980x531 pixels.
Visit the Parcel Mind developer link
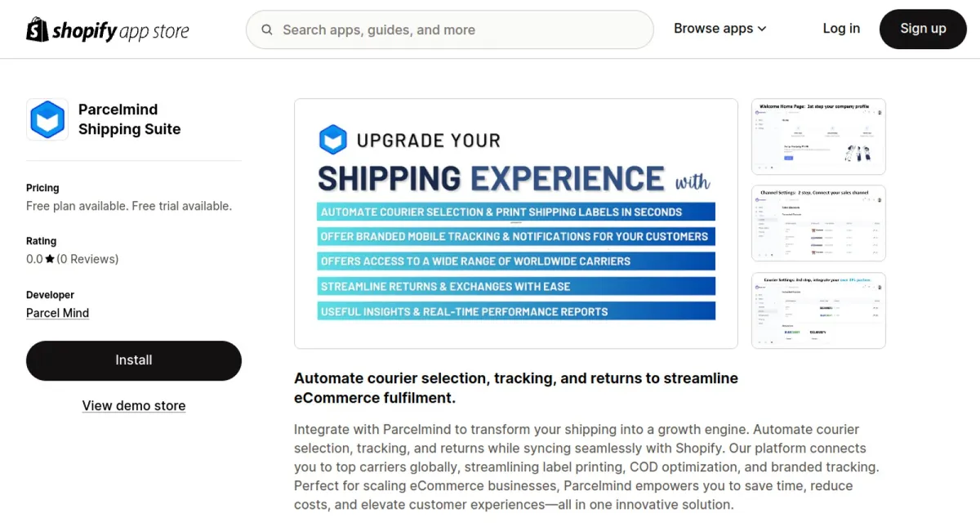pyautogui.click(x=57, y=313)
